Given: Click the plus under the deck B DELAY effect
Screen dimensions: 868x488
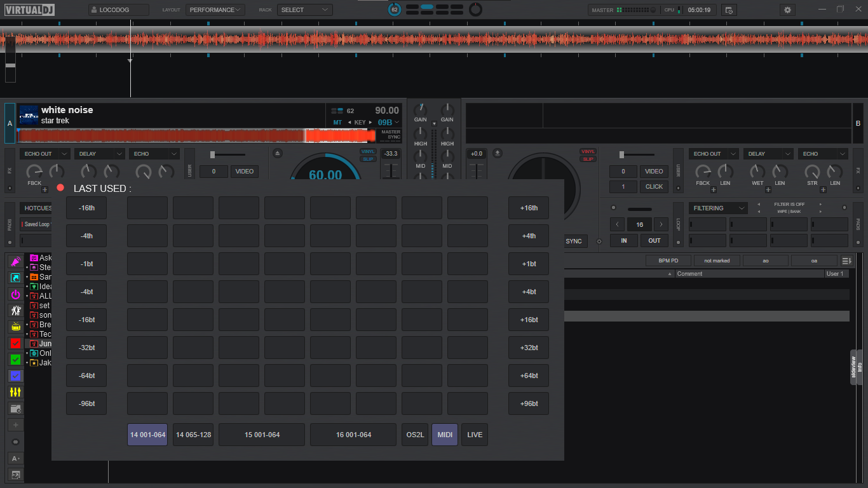Looking at the screenshot, I should [768, 189].
